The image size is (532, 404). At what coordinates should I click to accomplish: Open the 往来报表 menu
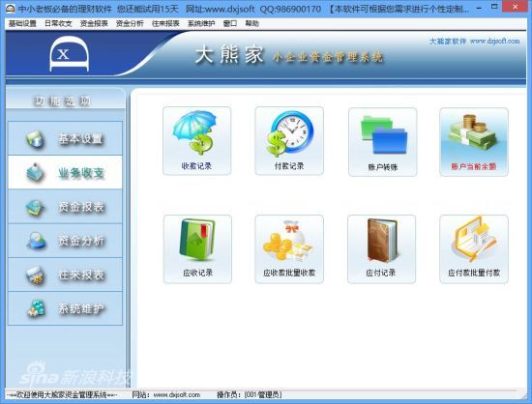[x=165, y=23]
